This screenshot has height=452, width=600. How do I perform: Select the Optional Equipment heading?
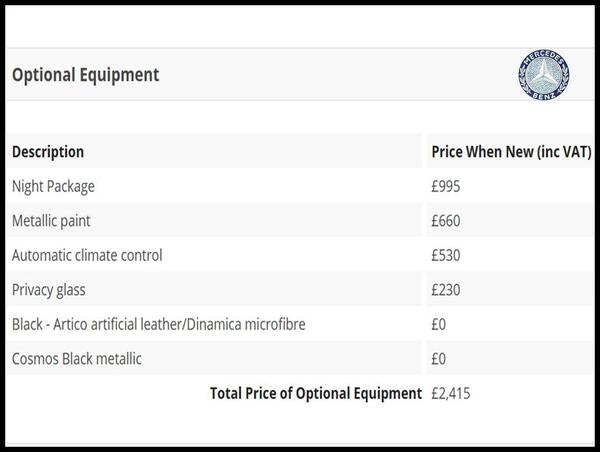85,75
